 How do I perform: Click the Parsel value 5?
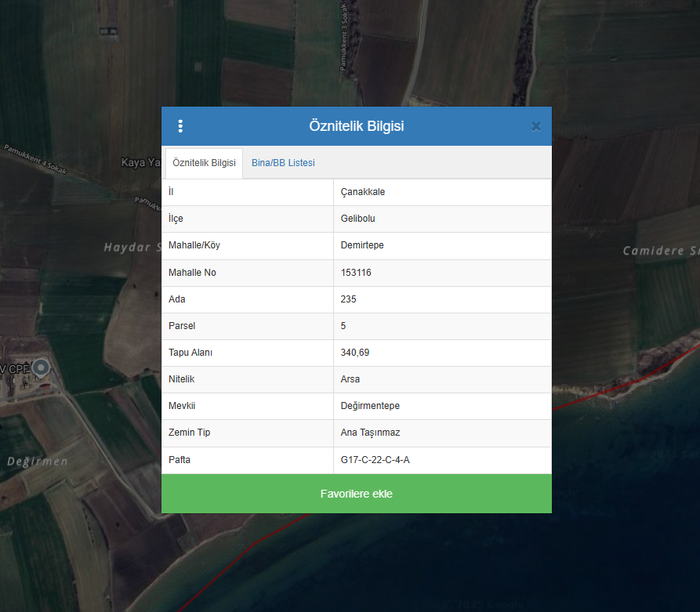(343, 326)
